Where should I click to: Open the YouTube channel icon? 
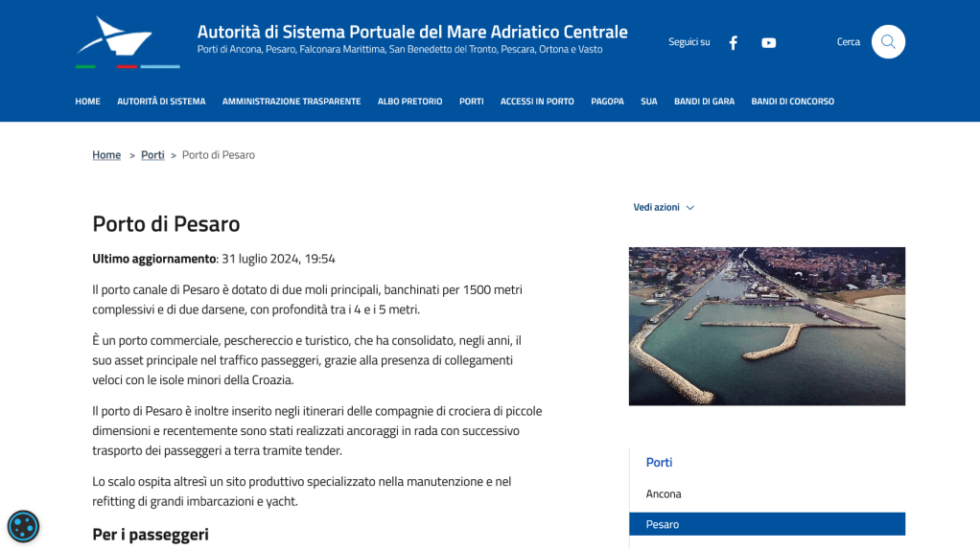pos(768,42)
